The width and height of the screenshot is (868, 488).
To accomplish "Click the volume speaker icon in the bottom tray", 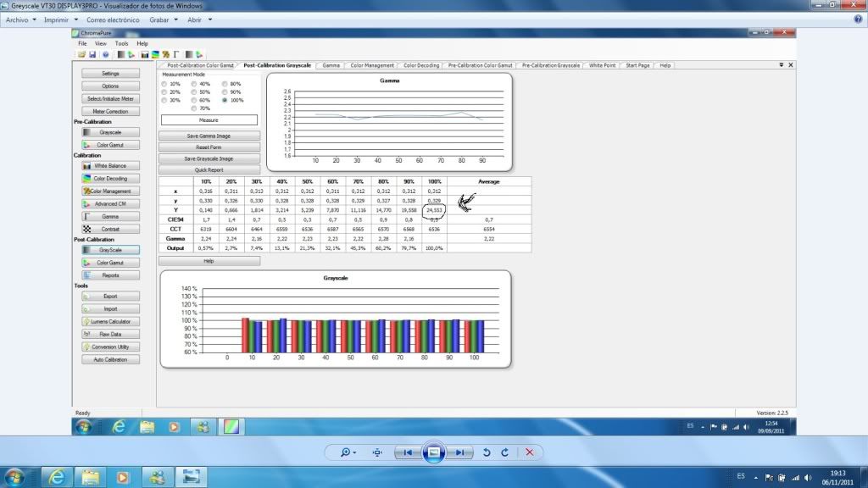I will pos(808,478).
